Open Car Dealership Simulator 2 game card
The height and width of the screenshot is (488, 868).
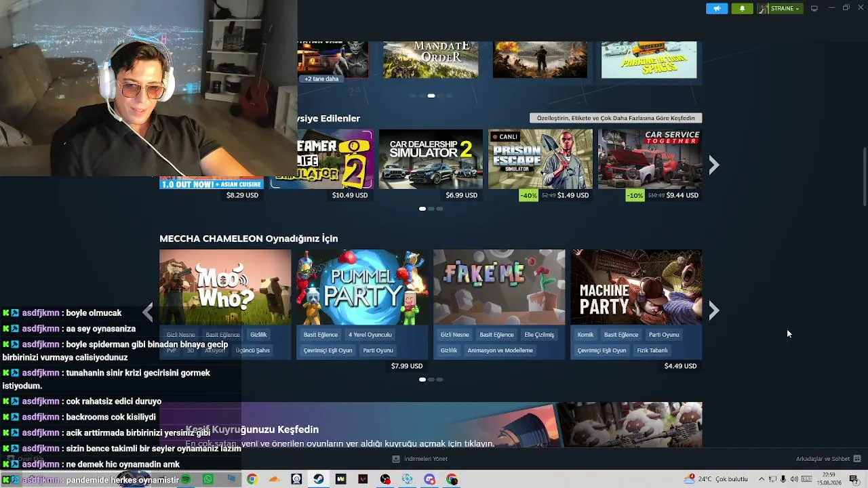pos(431,159)
